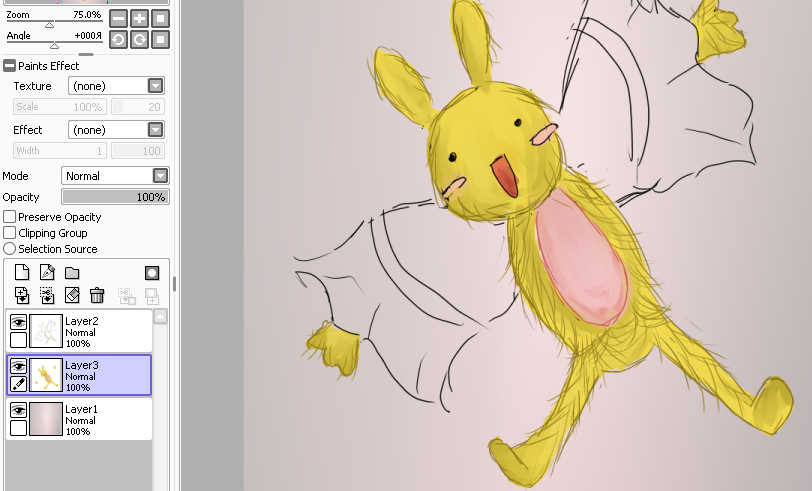Image resolution: width=812 pixels, height=491 pixels.
Task: Click the Angle slider handle
Action: 54,46
